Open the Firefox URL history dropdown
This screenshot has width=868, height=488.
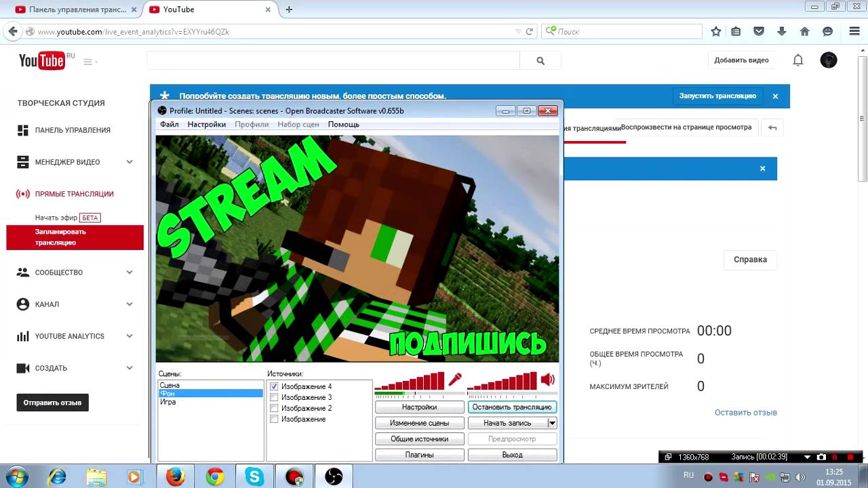coord(519,31)
